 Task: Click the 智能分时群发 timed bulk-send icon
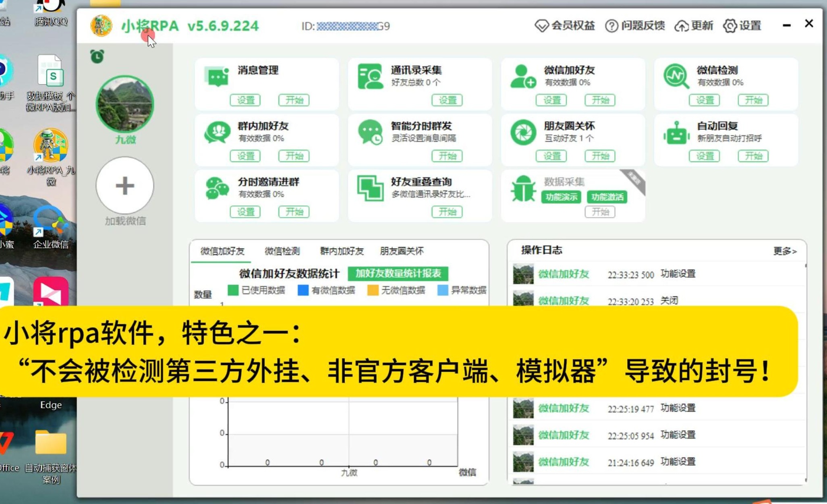click(371, 132)
